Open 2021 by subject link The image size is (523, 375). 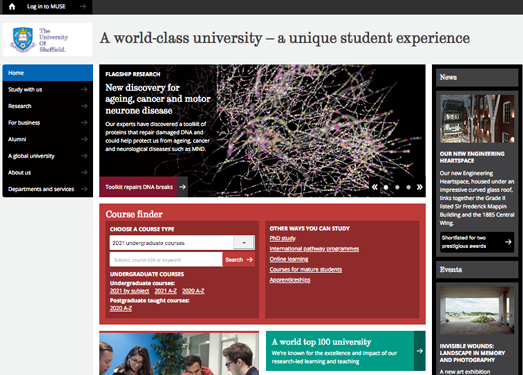[x=129, y=291]
